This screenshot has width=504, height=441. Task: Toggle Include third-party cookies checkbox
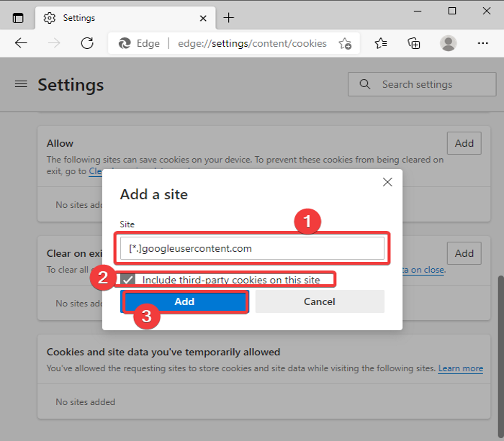128,279
